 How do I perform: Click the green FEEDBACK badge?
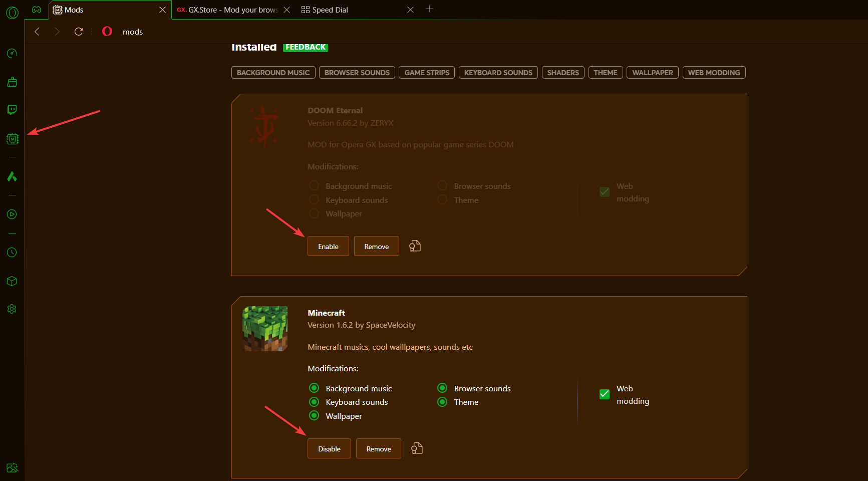click(x=306, y=47)
